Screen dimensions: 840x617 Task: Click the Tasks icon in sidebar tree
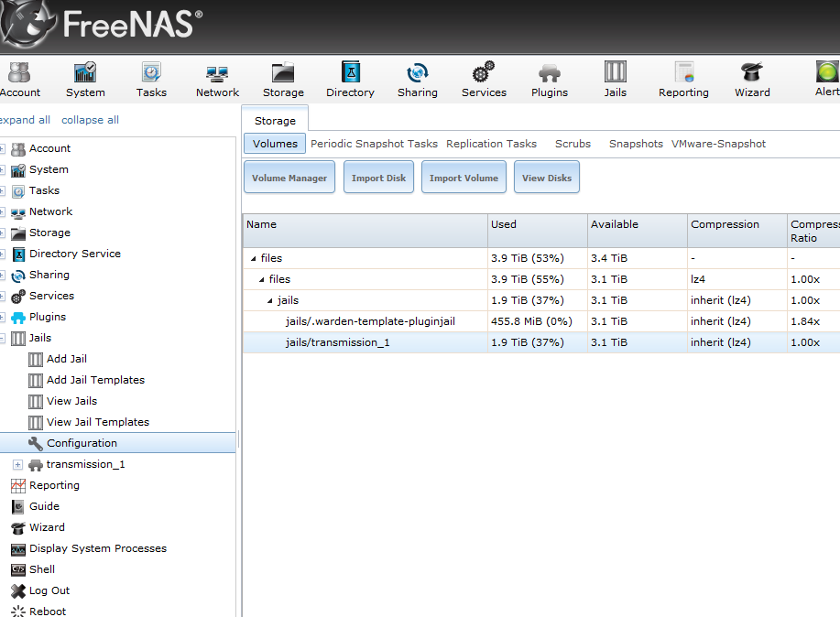tap(18, 191)
